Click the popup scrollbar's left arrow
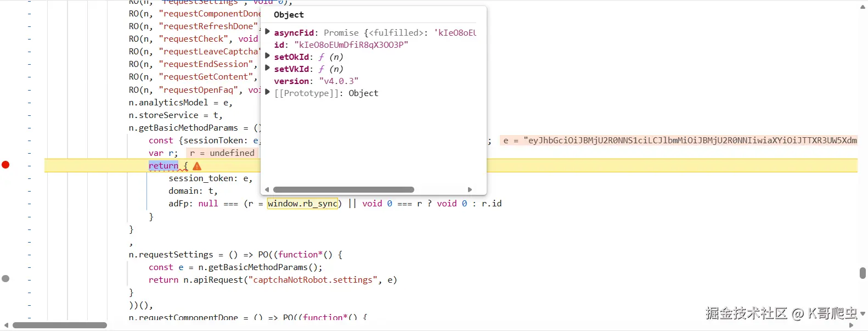 [267, 189]
